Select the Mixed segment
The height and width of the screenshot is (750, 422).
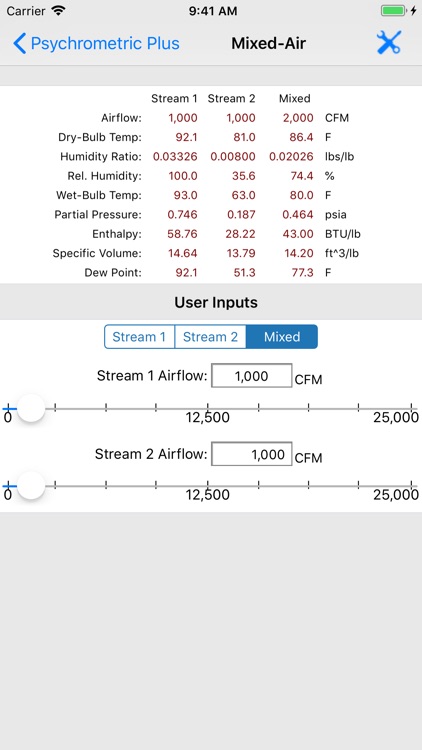pyautogui.click(x=282, y=337)
